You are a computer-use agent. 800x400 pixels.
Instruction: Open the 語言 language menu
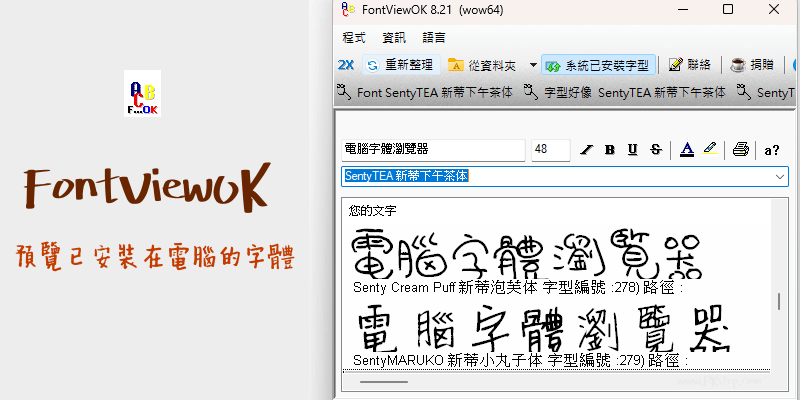[434, 37]
